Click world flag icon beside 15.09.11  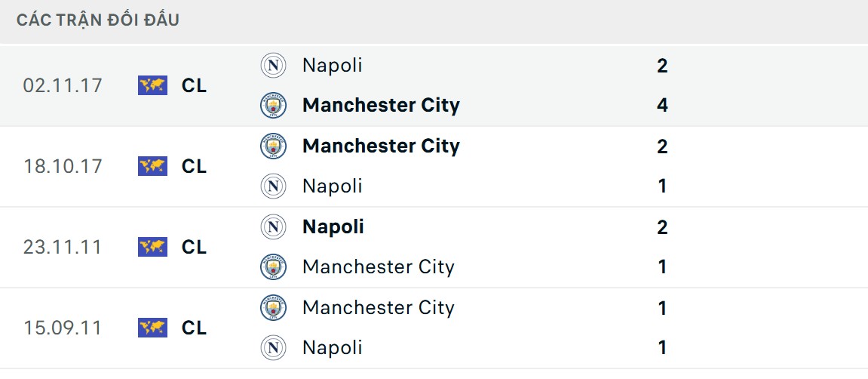click(x=152, y=328)
